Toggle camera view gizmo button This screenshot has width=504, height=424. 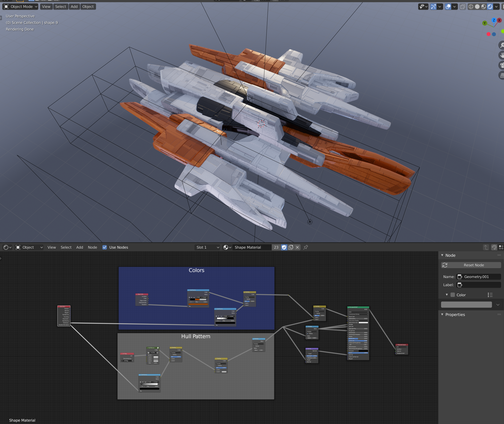[502, 65]
